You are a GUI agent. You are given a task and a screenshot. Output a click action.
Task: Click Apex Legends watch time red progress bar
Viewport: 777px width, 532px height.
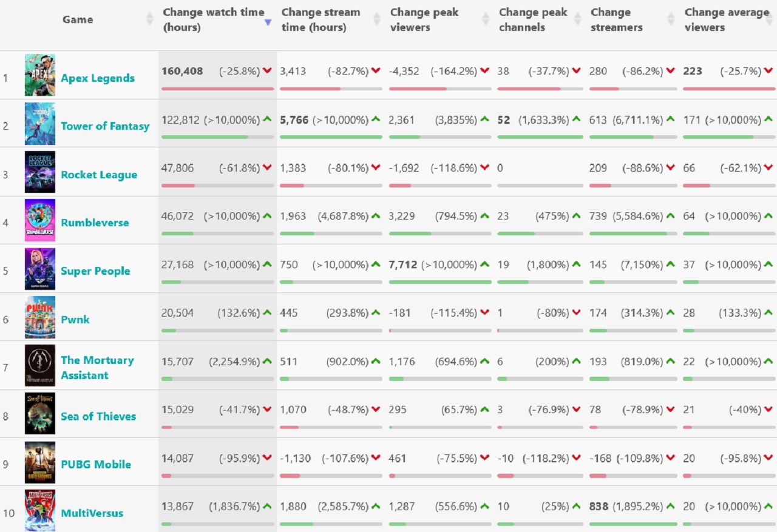pyautogui.click(x=217, y=89)
